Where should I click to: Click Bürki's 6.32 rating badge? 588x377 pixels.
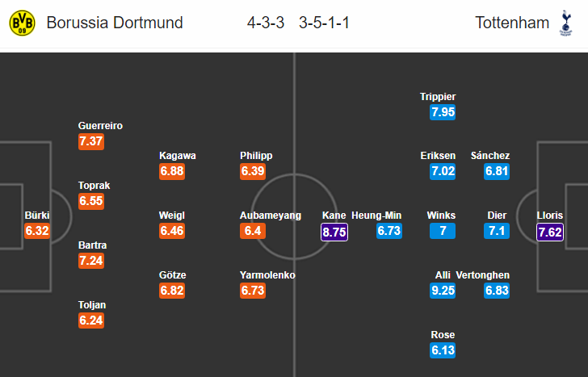pyautogui.click(x=37, y=230)
